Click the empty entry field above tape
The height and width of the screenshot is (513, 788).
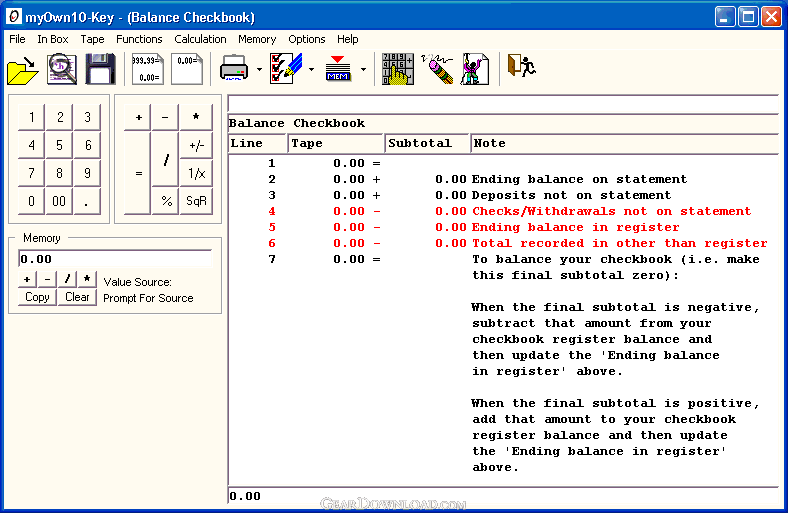pos(503,105)
